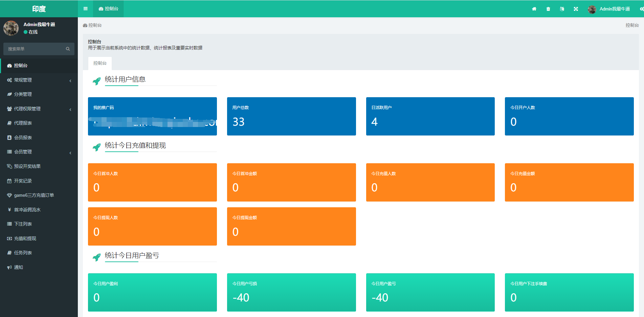Click the language switch icon
Screen dimensions: 644x317
coord(562,9)
